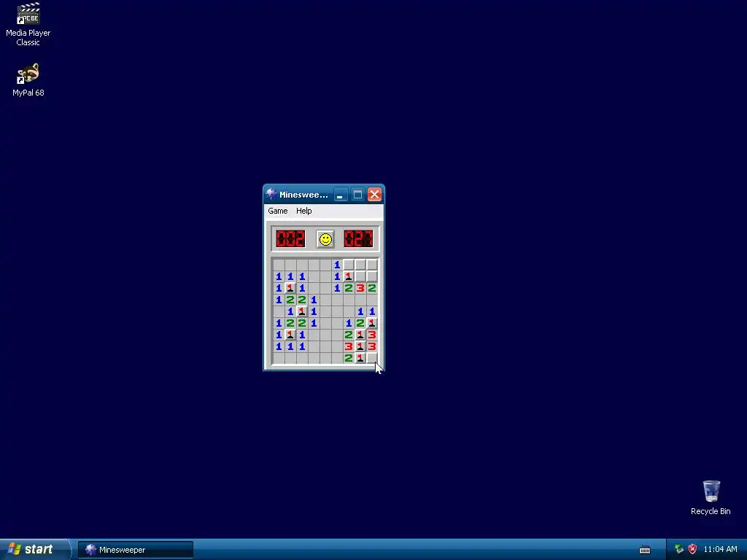Click the blue 1 in row 5, column 8
747x560 pixels.
pyautogui.click(x=360, y=311)
